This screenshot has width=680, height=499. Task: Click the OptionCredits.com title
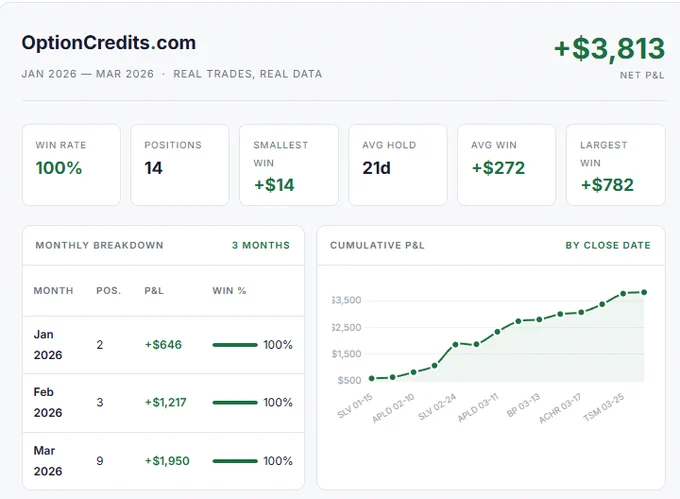pyautogui.click(x=109, y=43)
